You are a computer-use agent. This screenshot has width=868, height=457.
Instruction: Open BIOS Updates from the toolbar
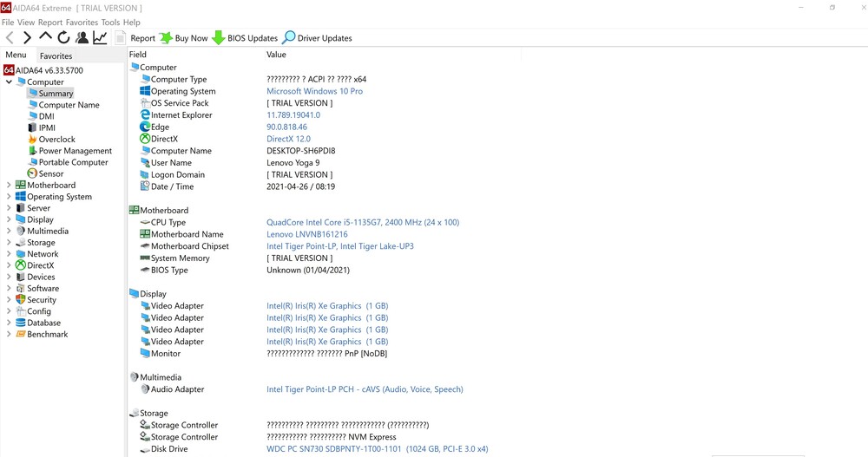click(245, 38)
